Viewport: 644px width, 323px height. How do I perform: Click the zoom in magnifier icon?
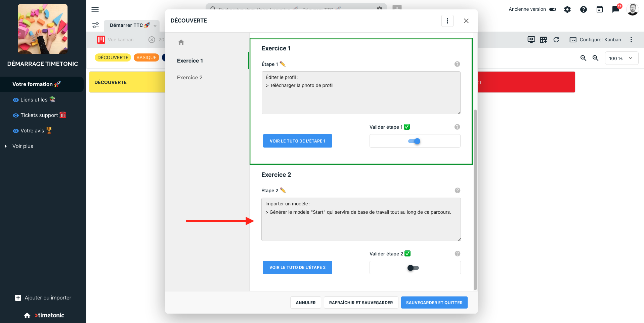pyautogui.click(x=596, y=58)
